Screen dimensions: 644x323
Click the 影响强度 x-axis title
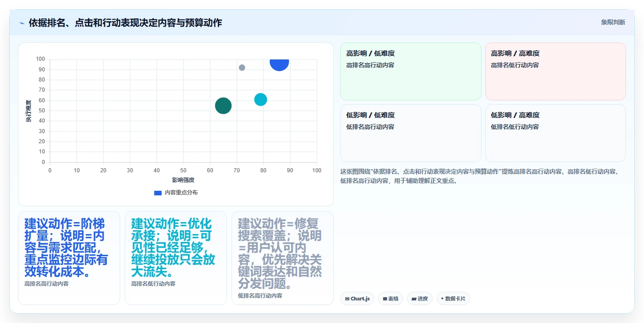pyautogui.click(x=183, y=180)
